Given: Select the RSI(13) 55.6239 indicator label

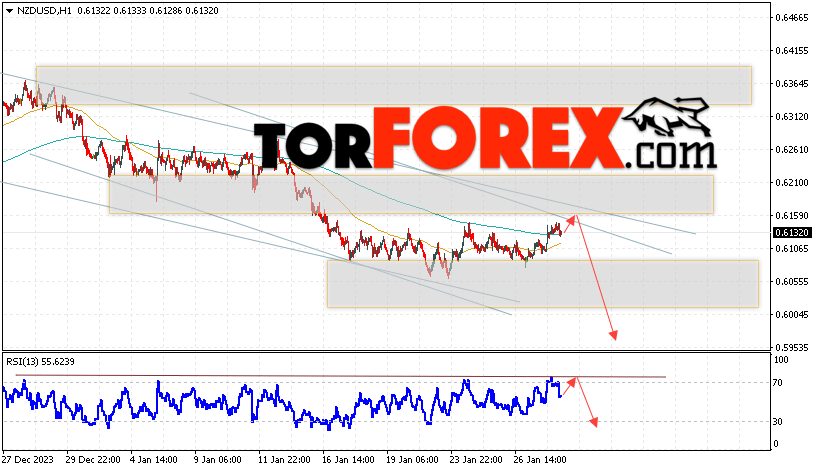Looking at the screenshot, I should [40, 362].
